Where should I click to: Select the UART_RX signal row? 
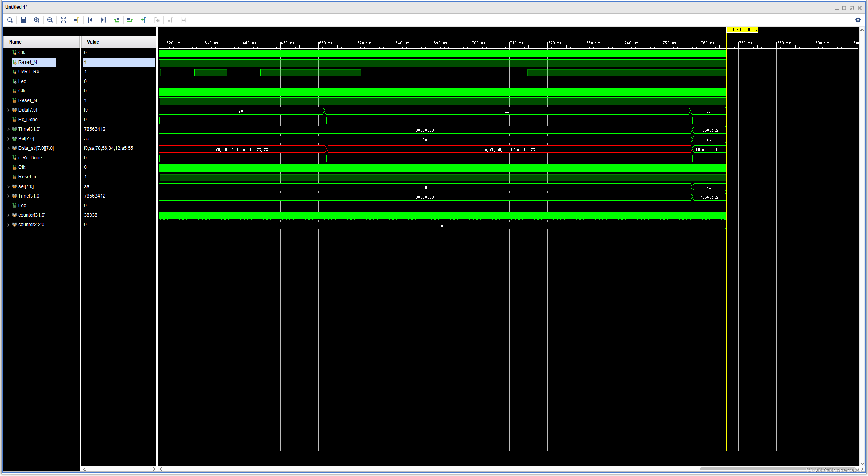(x=29, y=72)
